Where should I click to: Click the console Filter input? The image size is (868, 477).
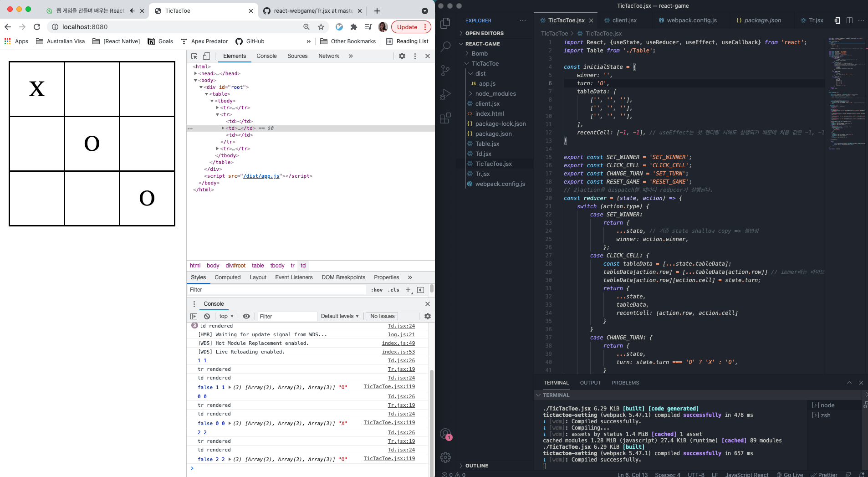[287, 316]
